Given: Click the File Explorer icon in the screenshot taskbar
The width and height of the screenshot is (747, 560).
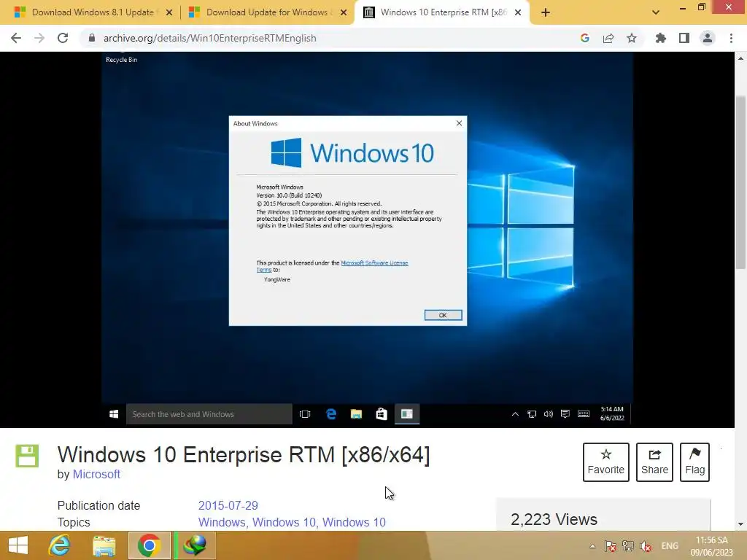Looking at the screenshot, I should coord(356,414).
